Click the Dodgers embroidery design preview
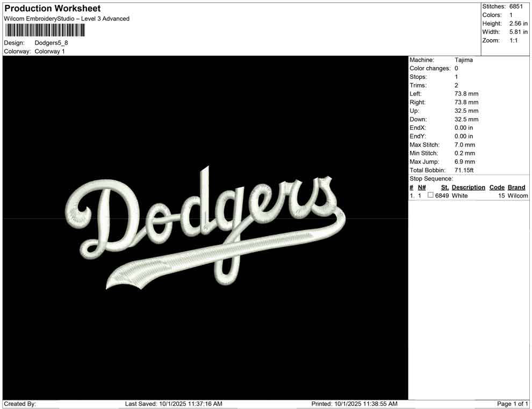 point(206,228)
